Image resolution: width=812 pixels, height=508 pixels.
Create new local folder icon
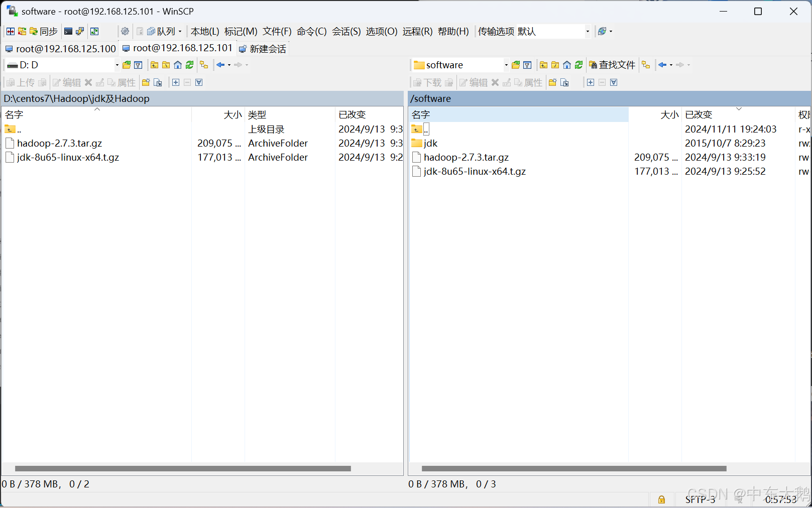click(x=146, y=82)
